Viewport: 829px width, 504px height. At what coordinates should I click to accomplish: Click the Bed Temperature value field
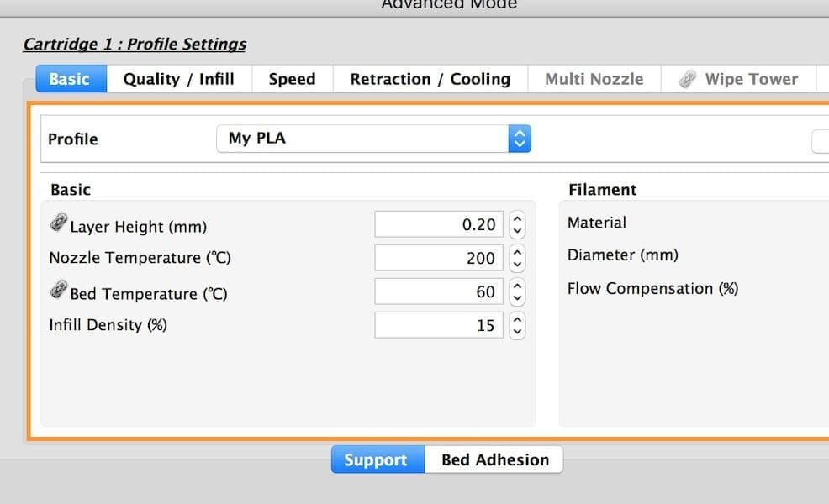pos(440,291)
